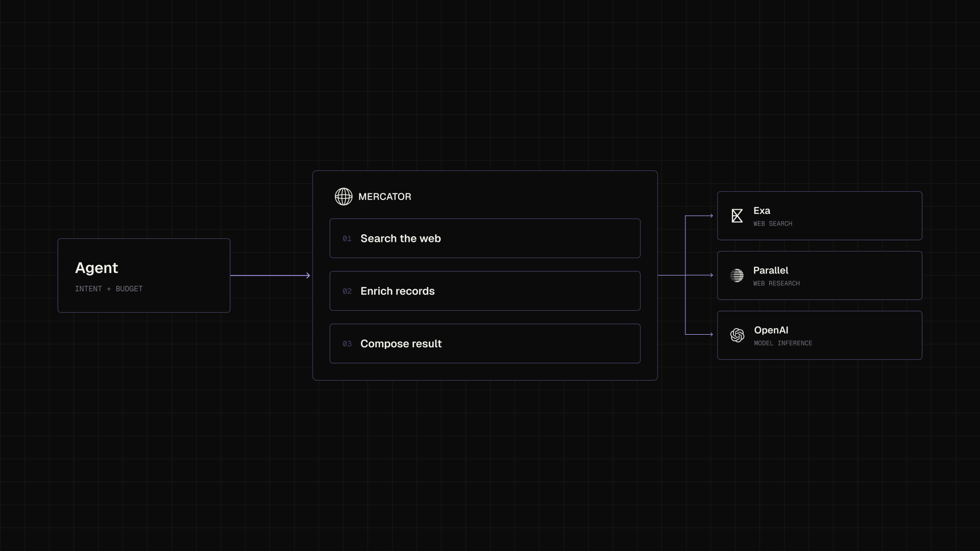
Task: Click the MODEL INFERENCE caption under OpenAI
Action: pyautogui.click(x=783, y=343)
